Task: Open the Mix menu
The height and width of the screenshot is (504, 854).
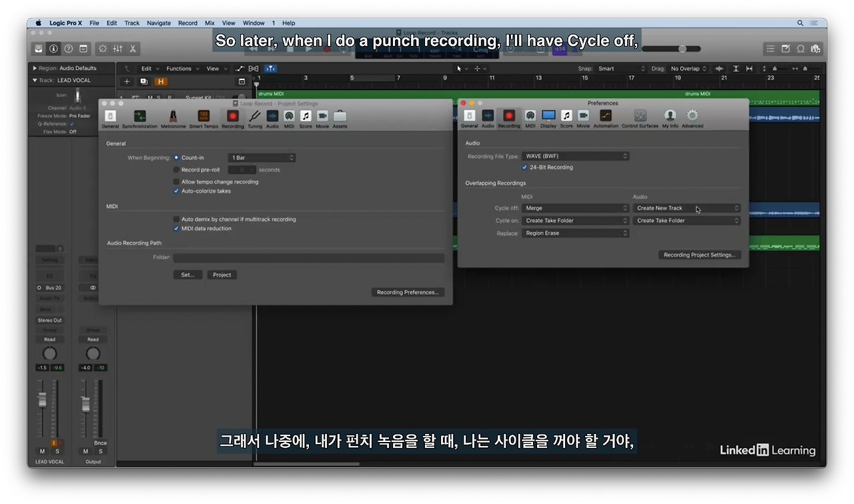Action: (x=209, y=23)
